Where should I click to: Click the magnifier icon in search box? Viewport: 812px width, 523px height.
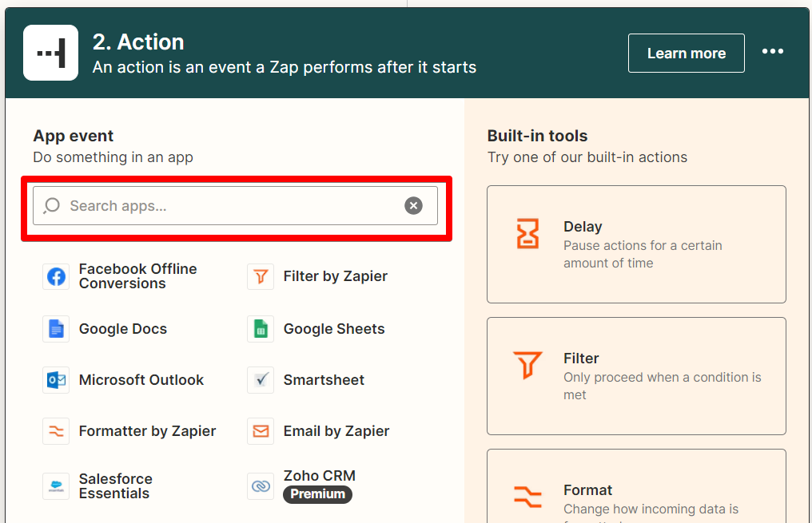click(x=51, y=206)
